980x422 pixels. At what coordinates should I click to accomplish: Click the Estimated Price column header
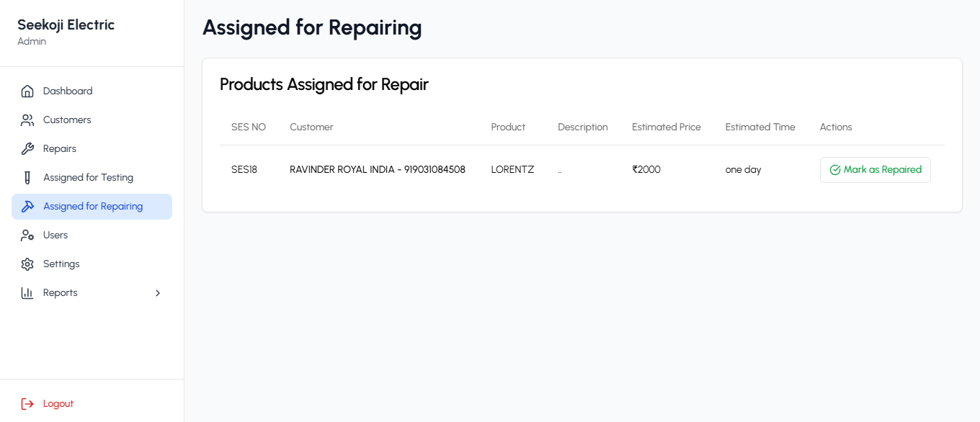coord(666,127)
